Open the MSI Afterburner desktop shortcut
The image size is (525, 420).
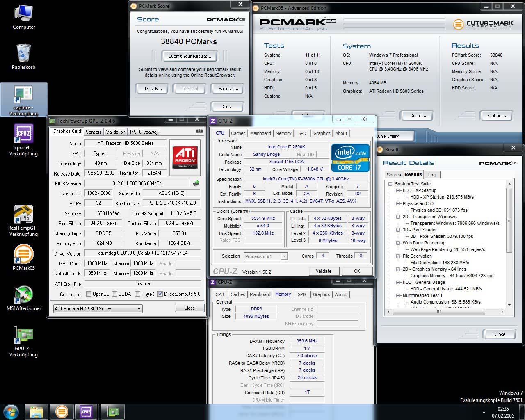pyautogui.click(x=23, y=298)
